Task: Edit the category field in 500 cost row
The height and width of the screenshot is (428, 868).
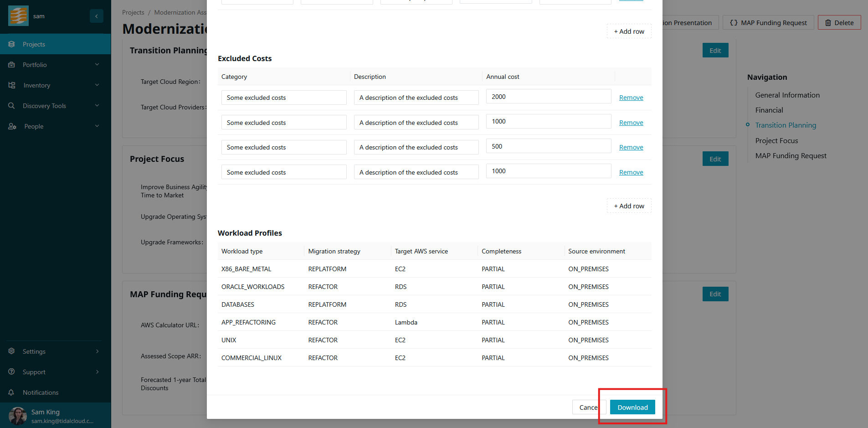Action: (x=284, y=147)
